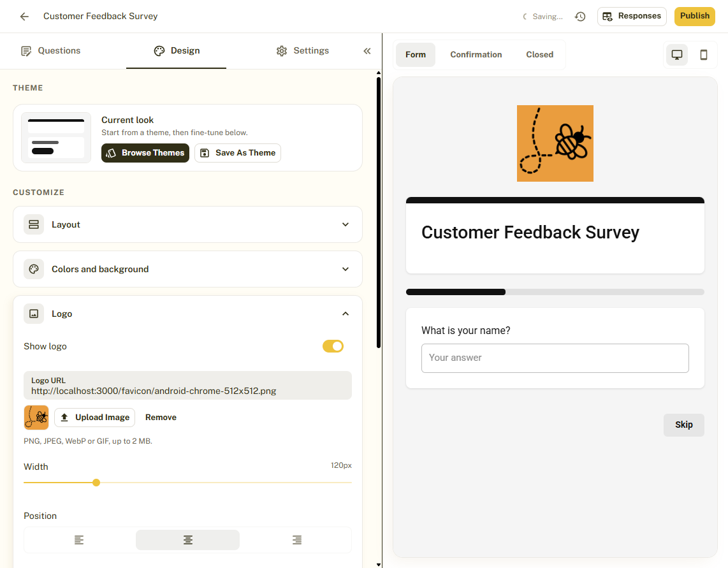Click the Layout section icon

click(x=34, y=224)
